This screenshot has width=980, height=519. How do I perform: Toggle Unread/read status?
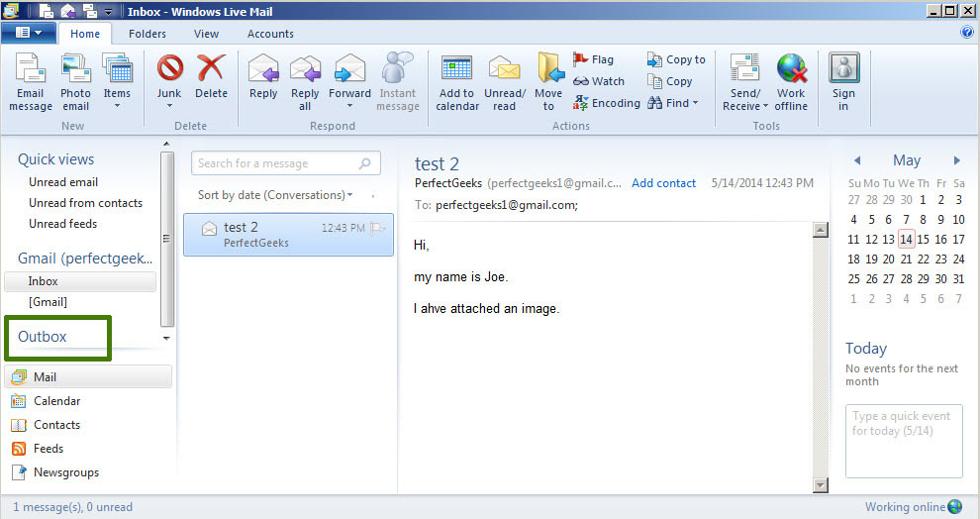click(505, 82)
